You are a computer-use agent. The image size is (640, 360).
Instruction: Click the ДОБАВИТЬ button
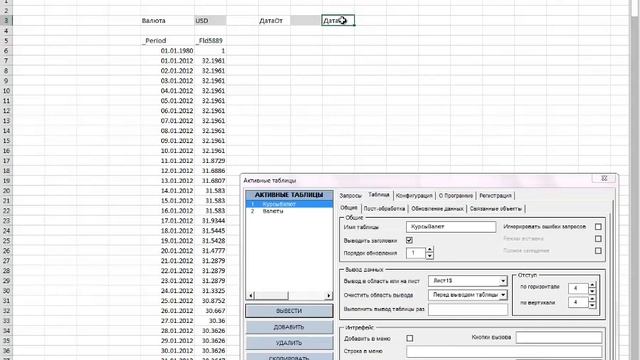289,327
